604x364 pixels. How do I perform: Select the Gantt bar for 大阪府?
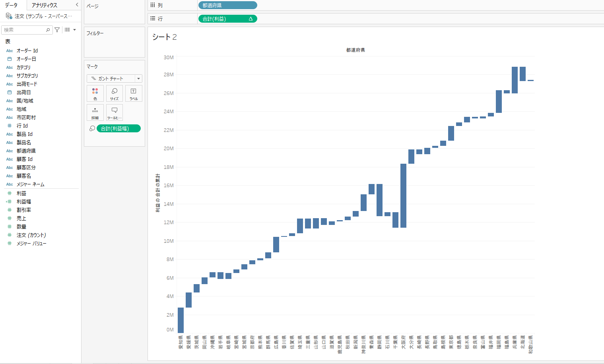pos(403,196)
